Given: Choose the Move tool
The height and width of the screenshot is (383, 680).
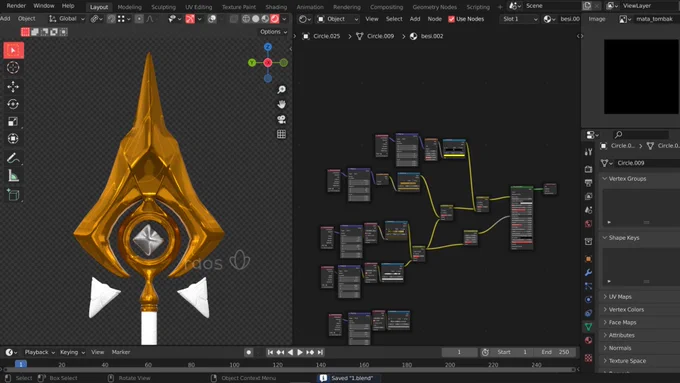Looking at the screenshot, I should [13, 86].
